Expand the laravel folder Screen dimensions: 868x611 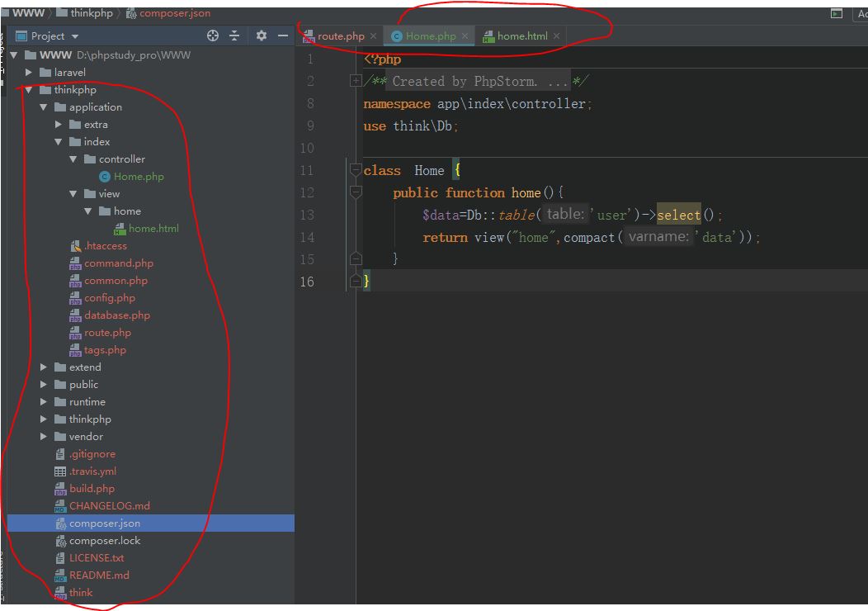click(x=29, y=73)
